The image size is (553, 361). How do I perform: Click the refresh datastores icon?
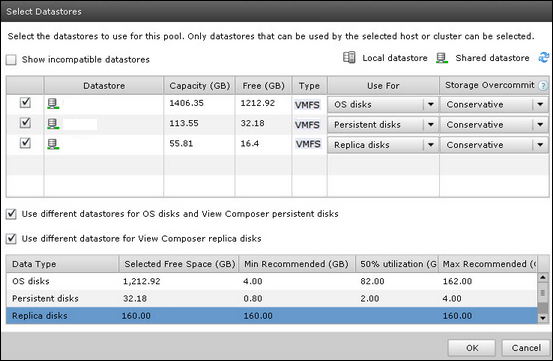point(543,57)
